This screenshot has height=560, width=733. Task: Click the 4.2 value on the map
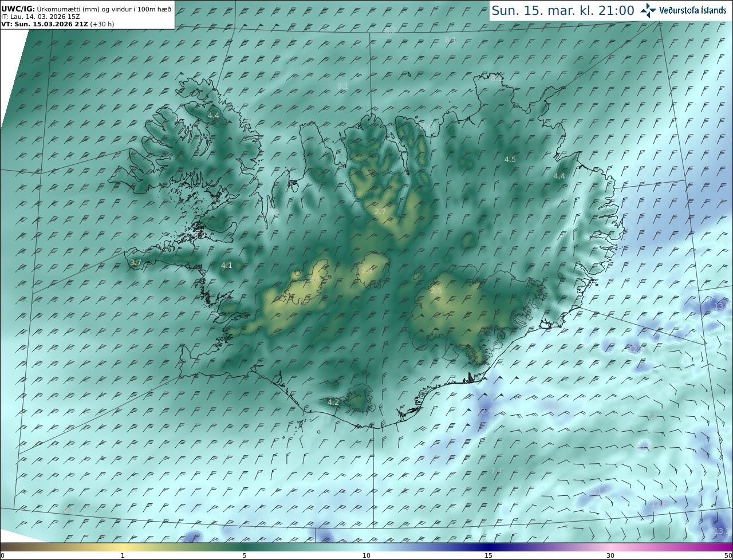[333, 403]
